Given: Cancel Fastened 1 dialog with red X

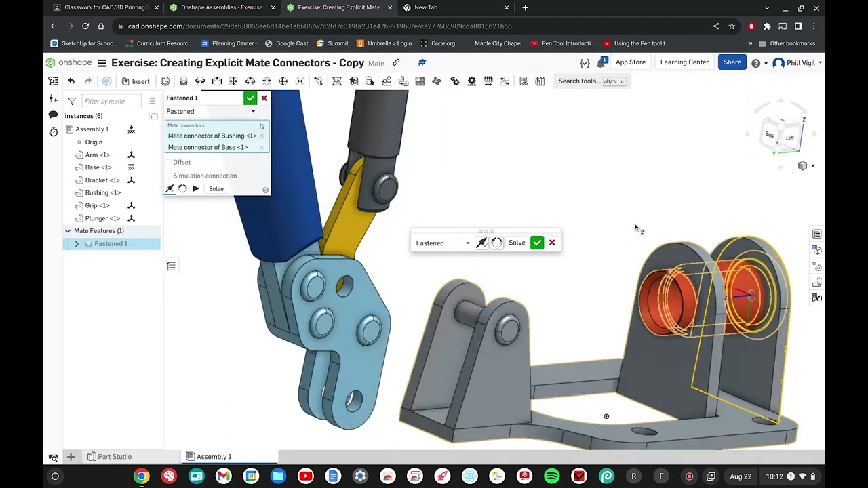Looking at the screenshot, I should pyautogui.click(x=264, y=98).
